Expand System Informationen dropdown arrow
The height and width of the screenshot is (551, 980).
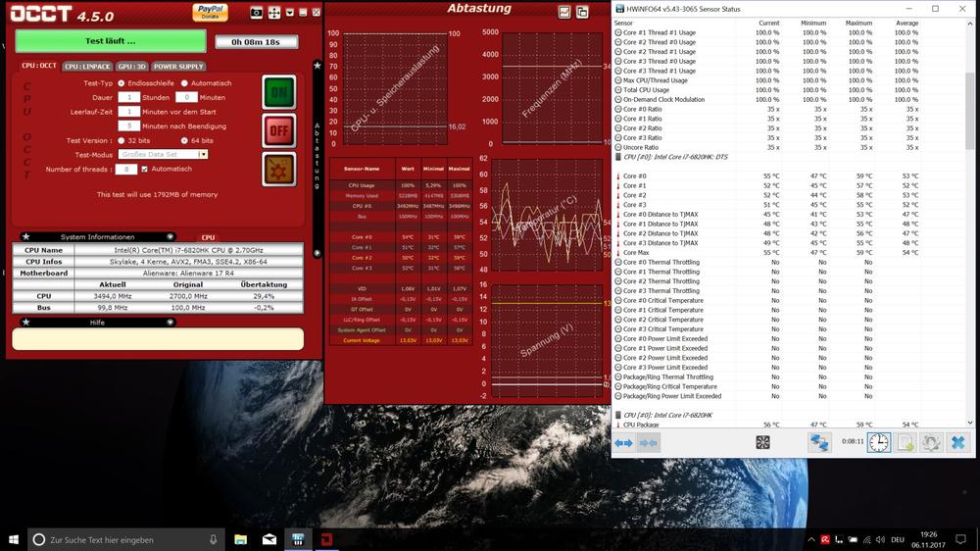pos(170,236)
